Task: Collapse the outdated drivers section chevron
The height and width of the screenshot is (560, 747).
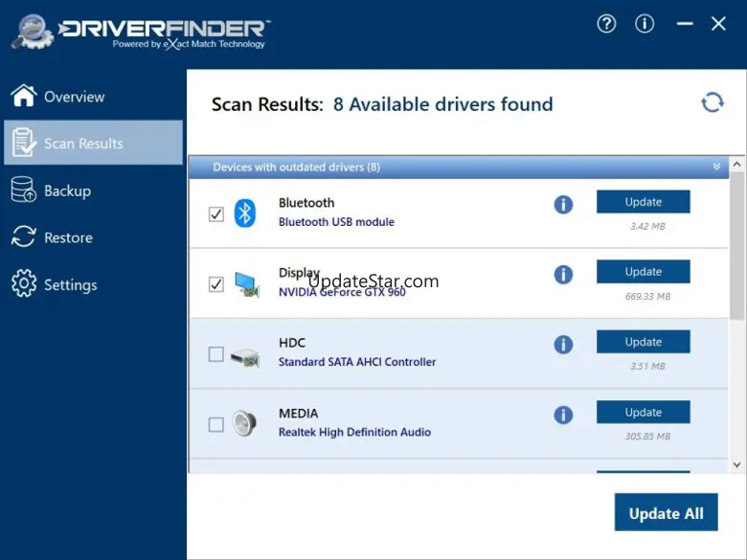Action: (x=716, y=167)
